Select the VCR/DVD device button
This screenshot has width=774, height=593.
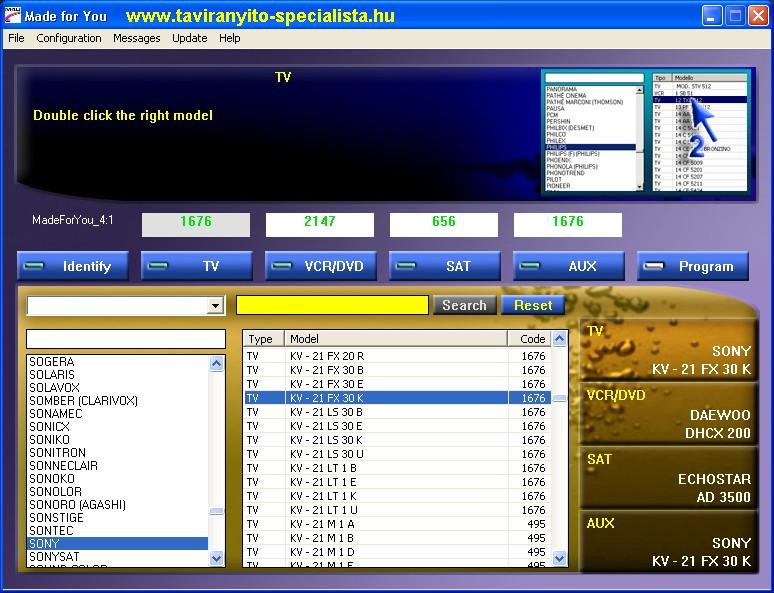[x=321, y=266]
